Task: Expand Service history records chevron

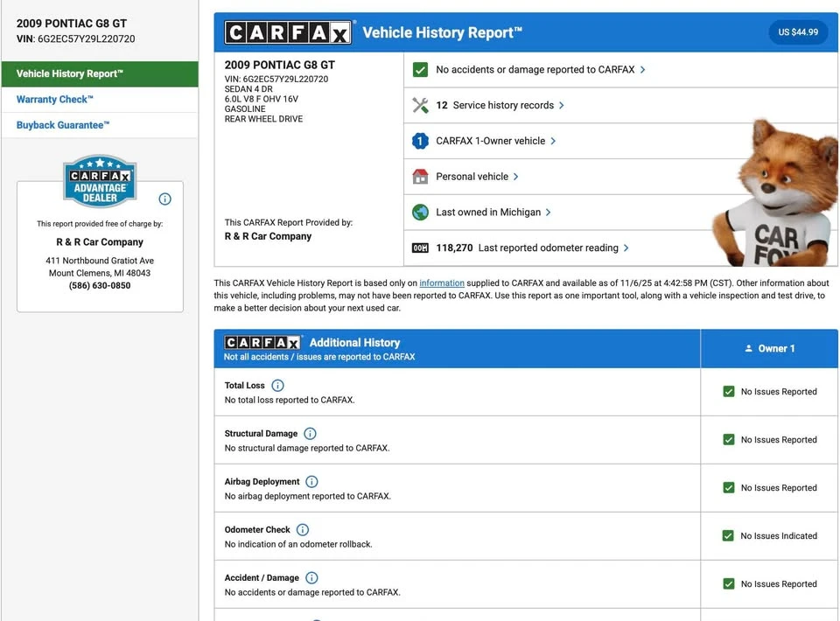Action: pyautogui.click(x=562, y=106)
